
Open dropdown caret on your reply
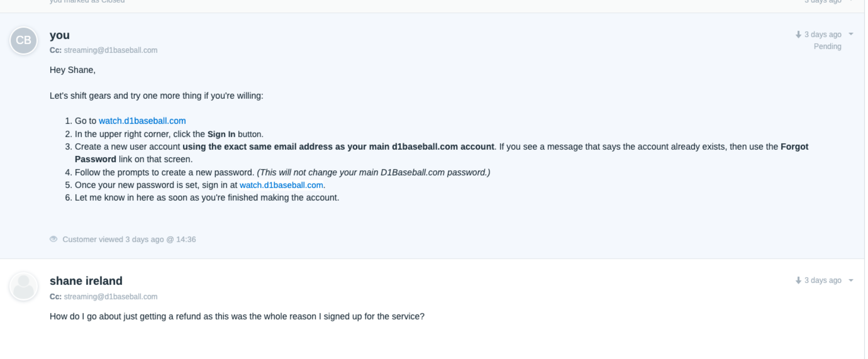(851, 34)
